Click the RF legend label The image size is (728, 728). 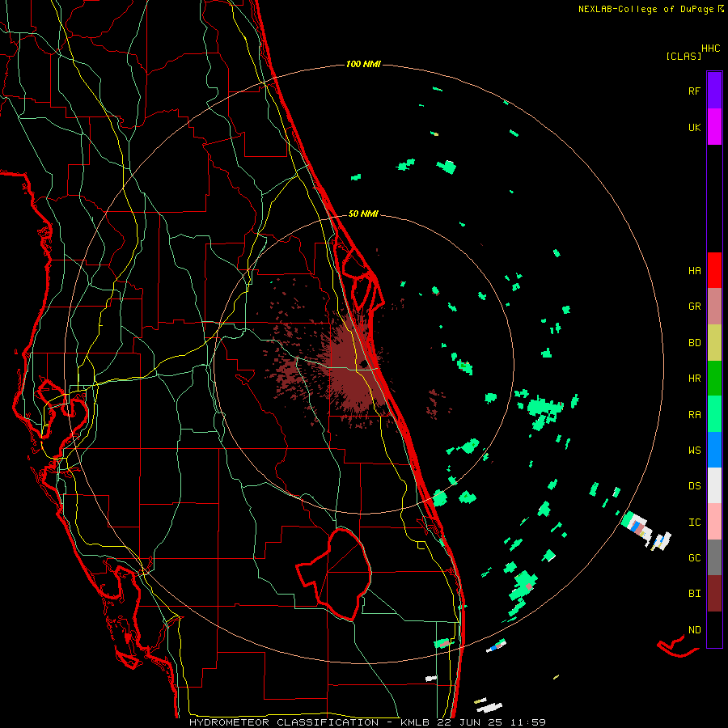[694, 91]
